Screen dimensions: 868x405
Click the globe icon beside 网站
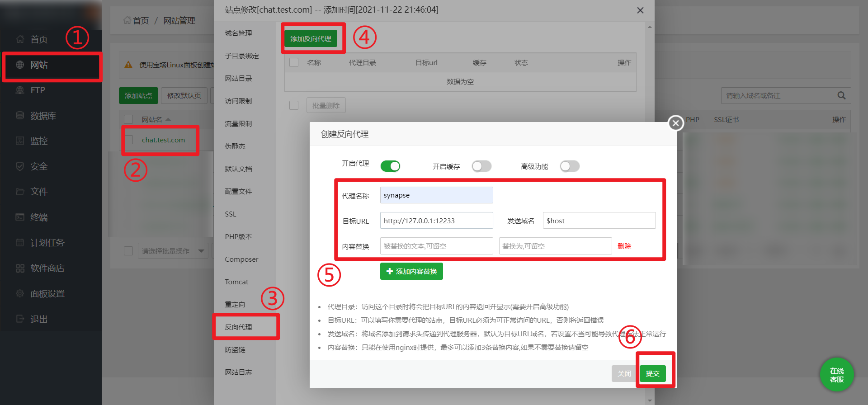tap(20, 65)
